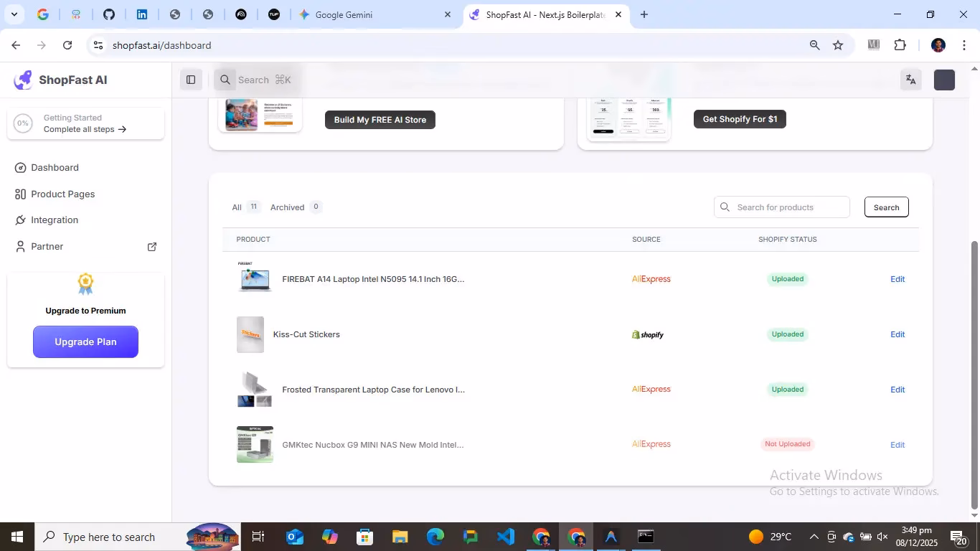Image resolution: width=980 pixels, height=551 pixels.
Task: Edit the Kiss-Cut Stickers product
Action: point(897,334)
